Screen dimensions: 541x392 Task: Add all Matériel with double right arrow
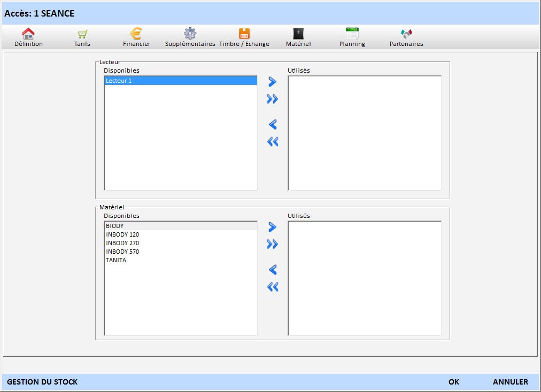click(273, 244)
